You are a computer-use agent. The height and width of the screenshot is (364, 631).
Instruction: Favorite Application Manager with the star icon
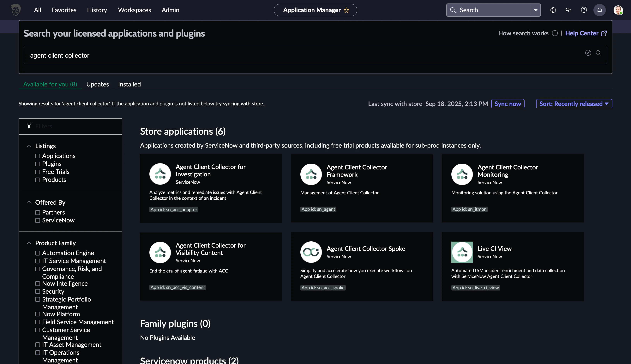click(346, 10)
